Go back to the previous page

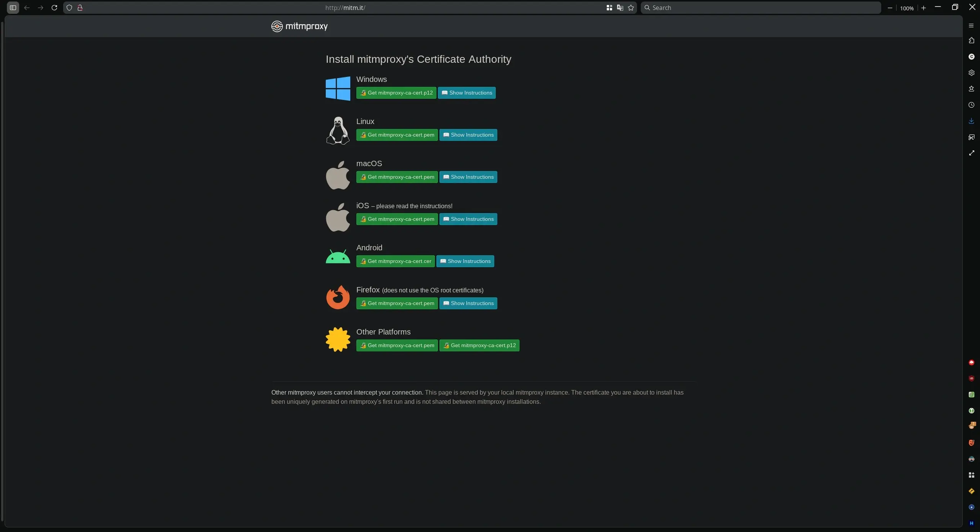(x=27, y=8)
